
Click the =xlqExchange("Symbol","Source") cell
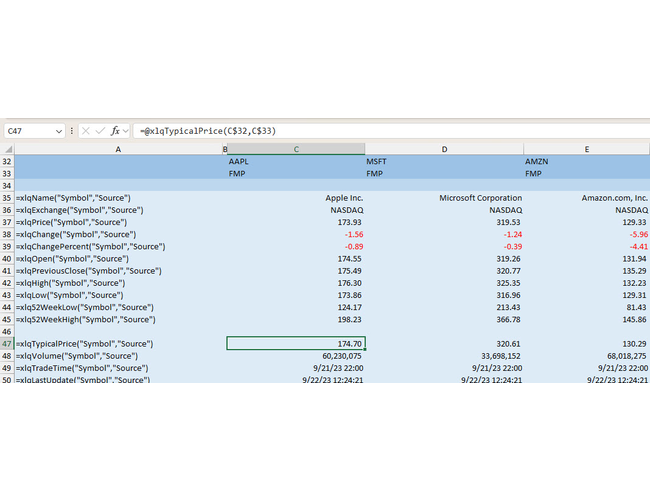tap(118, 210)
